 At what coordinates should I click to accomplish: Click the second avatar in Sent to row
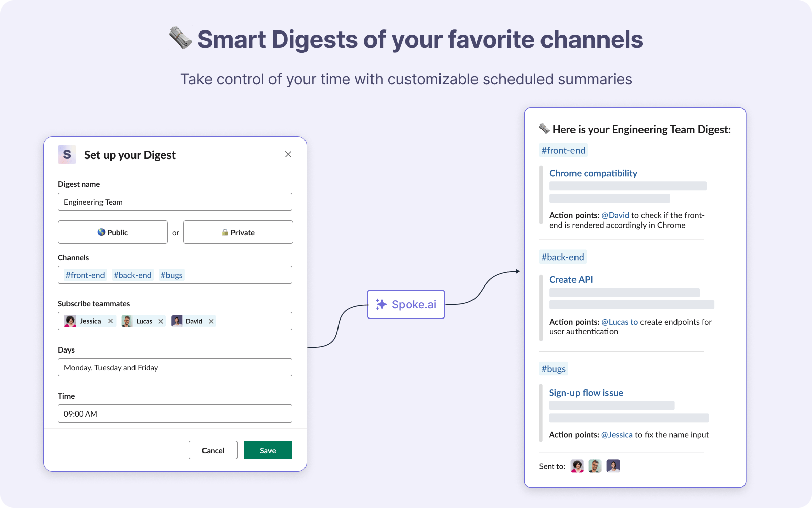595,466
